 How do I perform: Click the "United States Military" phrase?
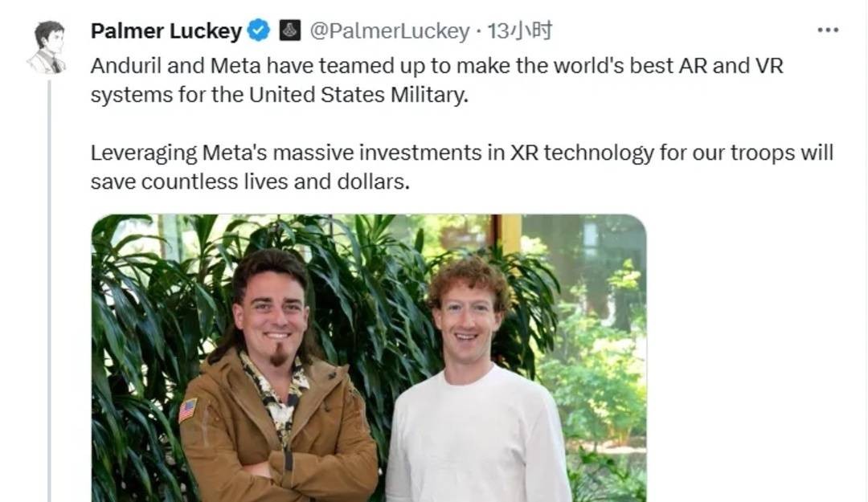pos(357,96)
